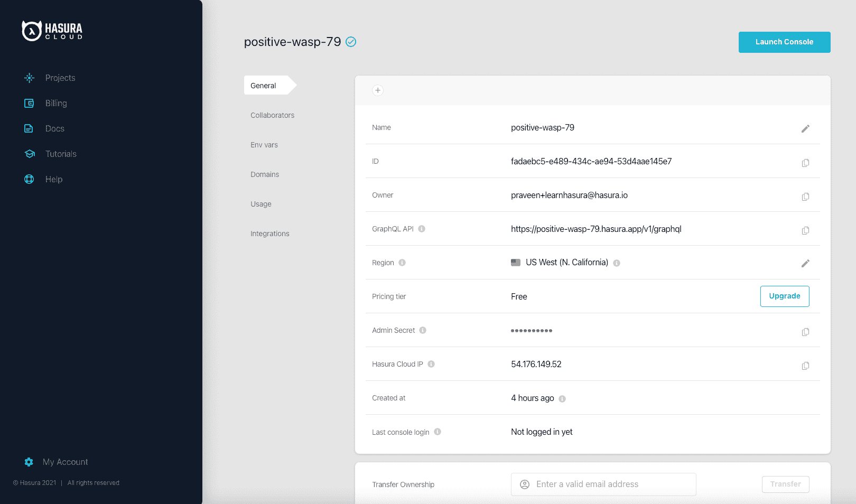Copy the project ID

coord(805,163)
